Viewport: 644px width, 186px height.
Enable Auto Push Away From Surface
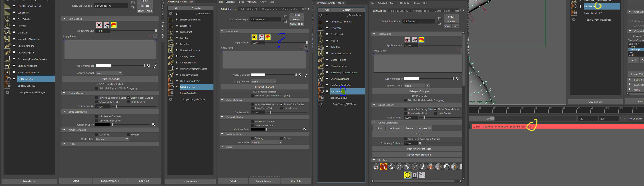(x=405, y=139)
